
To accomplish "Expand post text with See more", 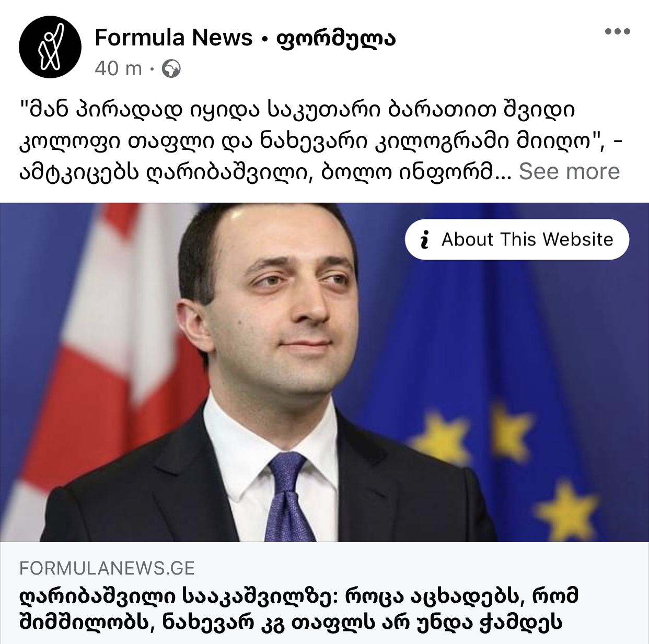I will pyautogui.click(x=569, y=171).
